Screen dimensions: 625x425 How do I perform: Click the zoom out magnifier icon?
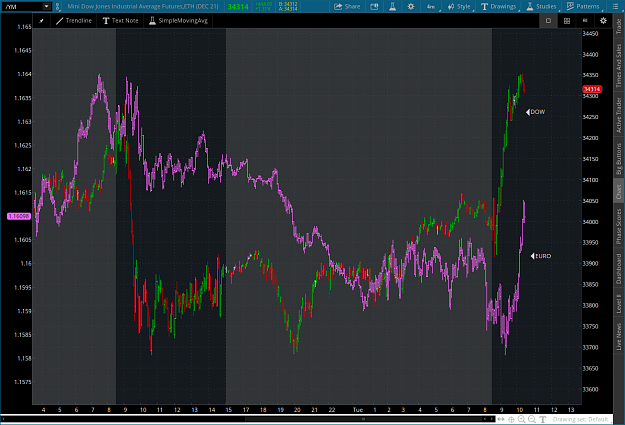532,419
